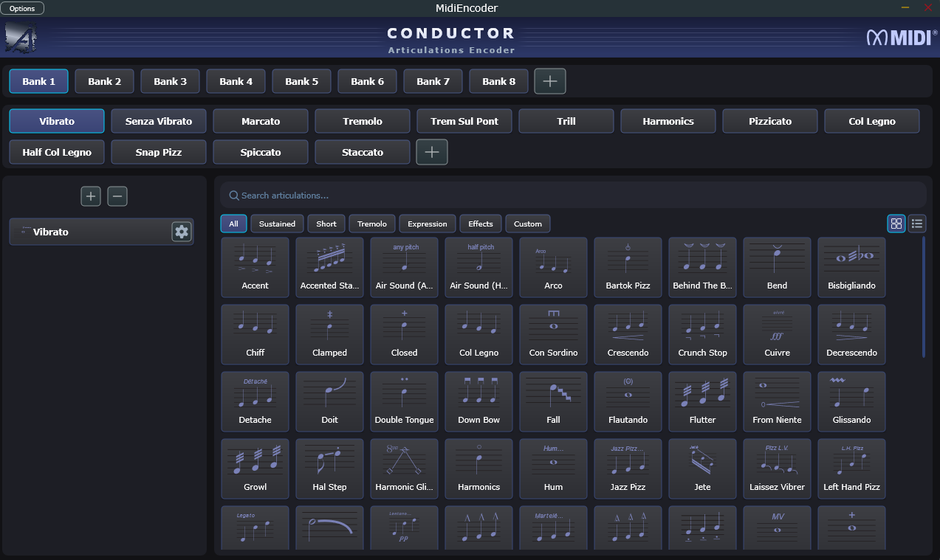Pick the Bend articulation tile

coord(777,267)
